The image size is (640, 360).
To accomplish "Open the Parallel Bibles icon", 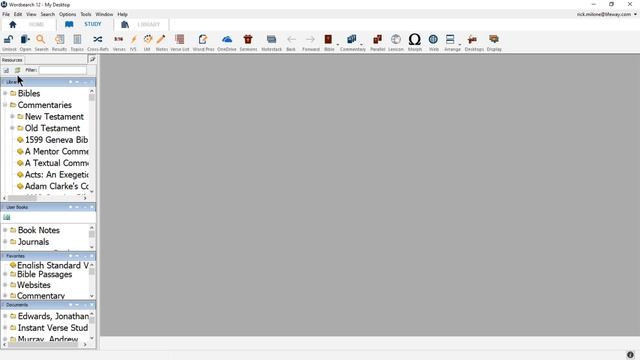I will (x=378, y=40).
